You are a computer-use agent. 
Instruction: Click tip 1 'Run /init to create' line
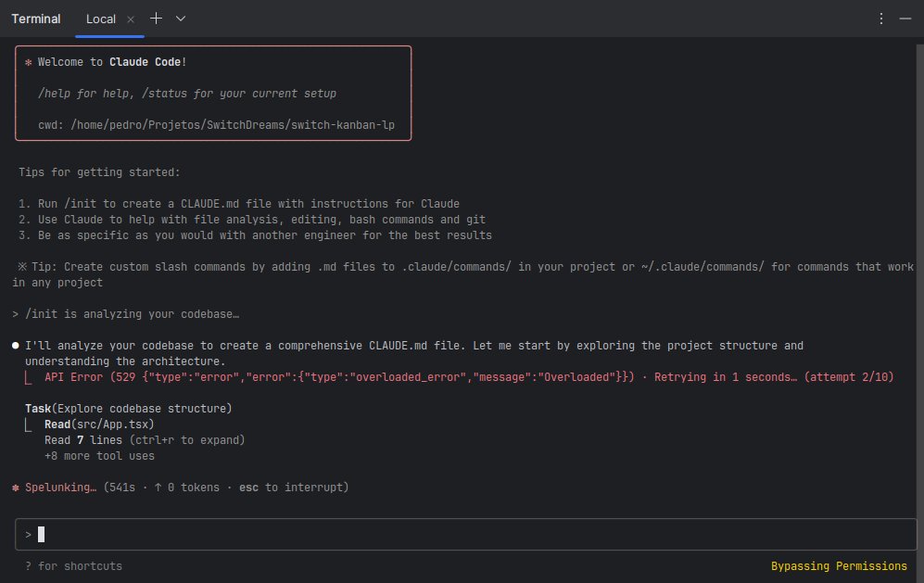[x=239, y=204]
